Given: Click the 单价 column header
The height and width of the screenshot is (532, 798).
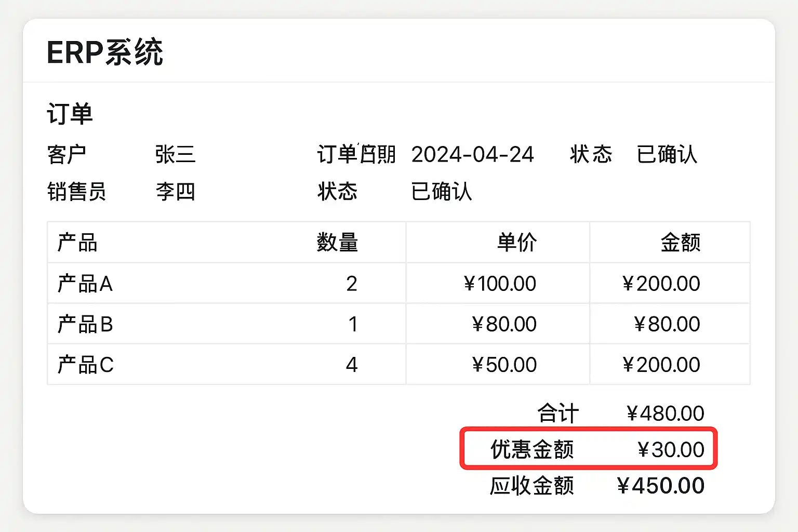Looking at the screenshot, I should pos(516,243).
